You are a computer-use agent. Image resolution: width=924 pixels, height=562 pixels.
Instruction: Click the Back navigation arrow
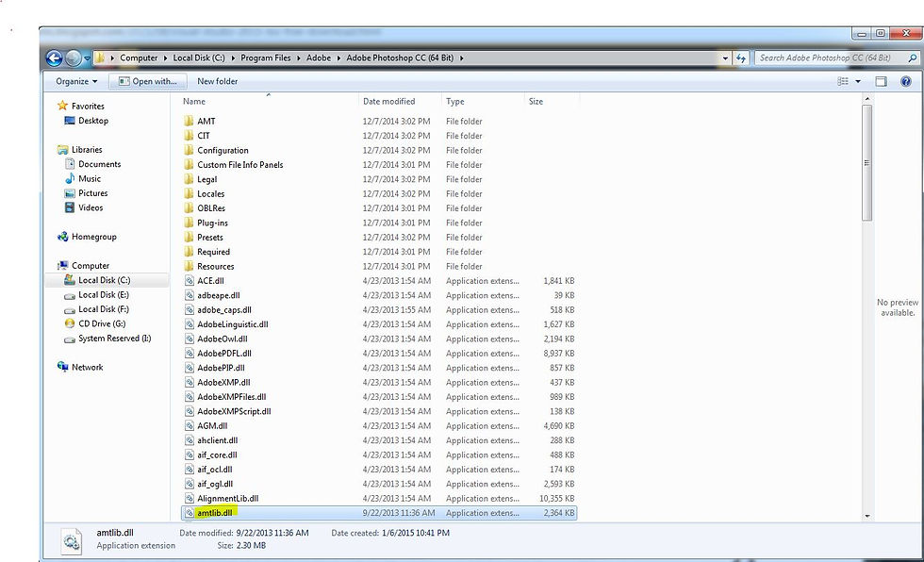[x=55, y=58]
